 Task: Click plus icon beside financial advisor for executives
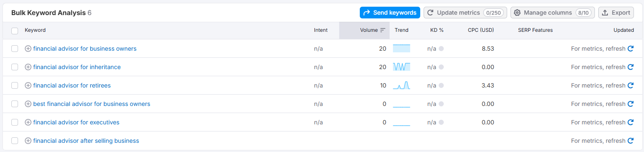28,122
